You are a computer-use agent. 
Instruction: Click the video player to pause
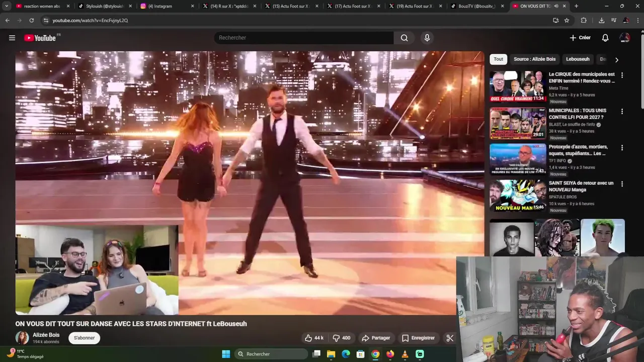point(250,183)
